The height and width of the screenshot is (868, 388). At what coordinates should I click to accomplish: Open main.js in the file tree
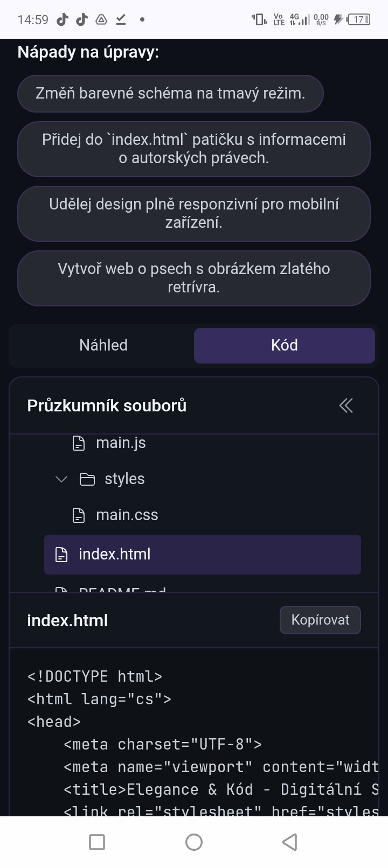121,443
